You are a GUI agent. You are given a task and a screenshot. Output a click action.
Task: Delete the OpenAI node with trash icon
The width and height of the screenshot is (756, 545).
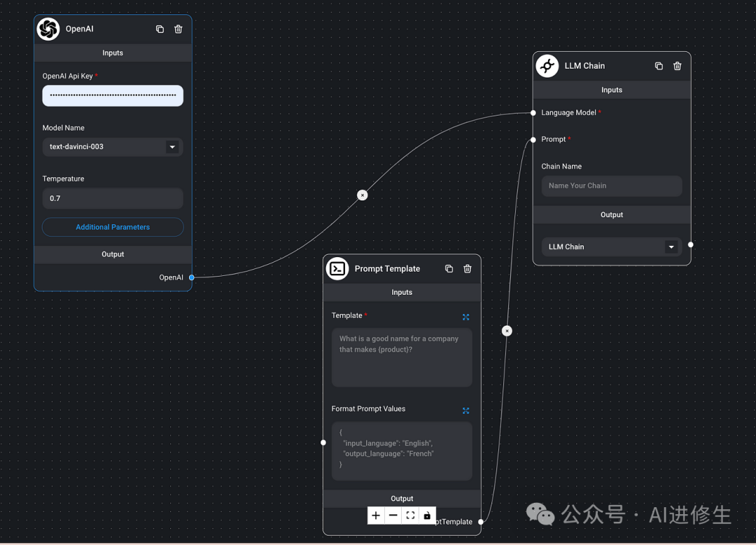point(178,29)
